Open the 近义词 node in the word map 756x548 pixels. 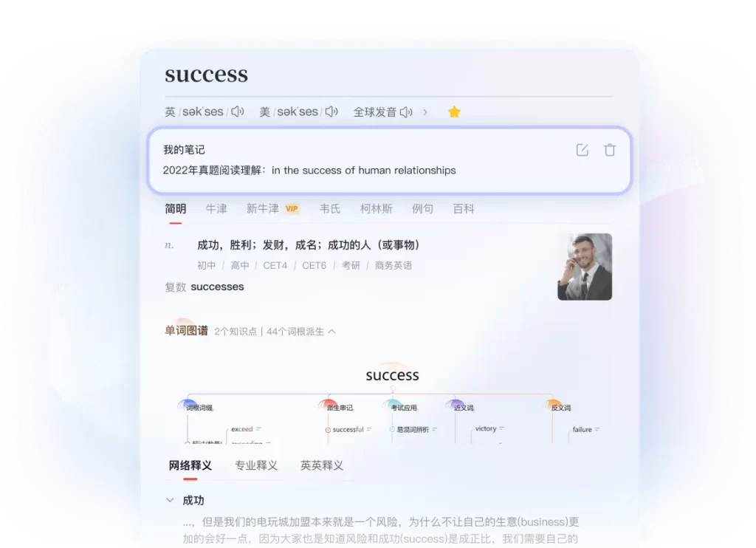463,407
